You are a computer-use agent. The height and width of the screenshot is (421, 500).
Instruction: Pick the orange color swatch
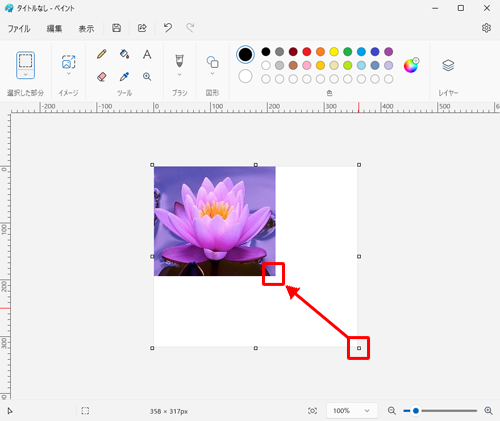point(320,52)
